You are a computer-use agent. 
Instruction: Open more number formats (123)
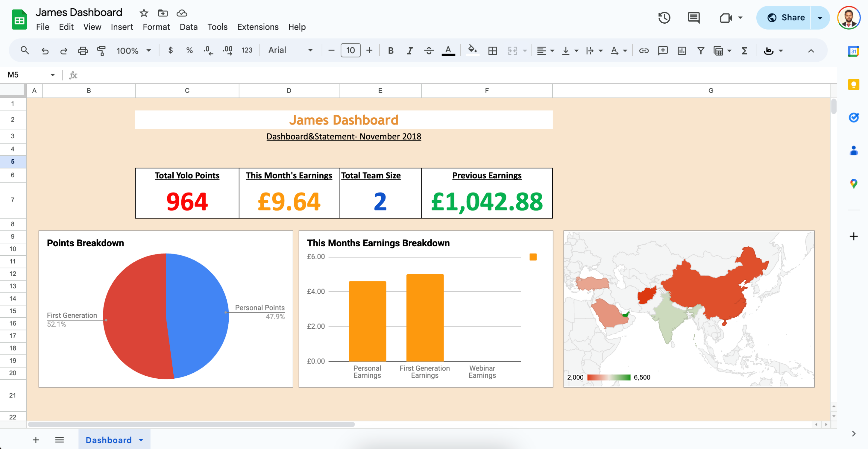247,51
